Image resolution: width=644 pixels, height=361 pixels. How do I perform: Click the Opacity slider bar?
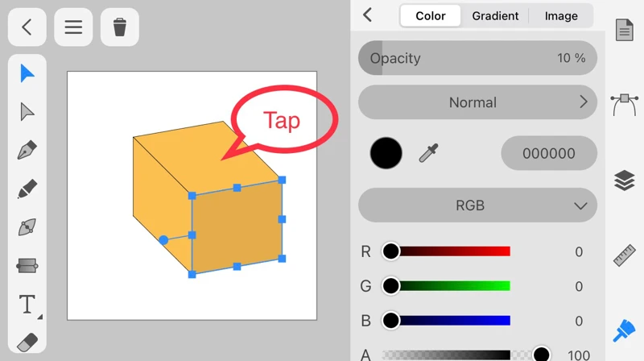point(477,58)
